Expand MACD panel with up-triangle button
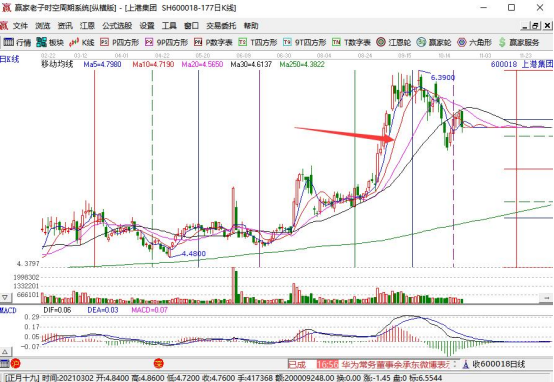 click(5, 352)
